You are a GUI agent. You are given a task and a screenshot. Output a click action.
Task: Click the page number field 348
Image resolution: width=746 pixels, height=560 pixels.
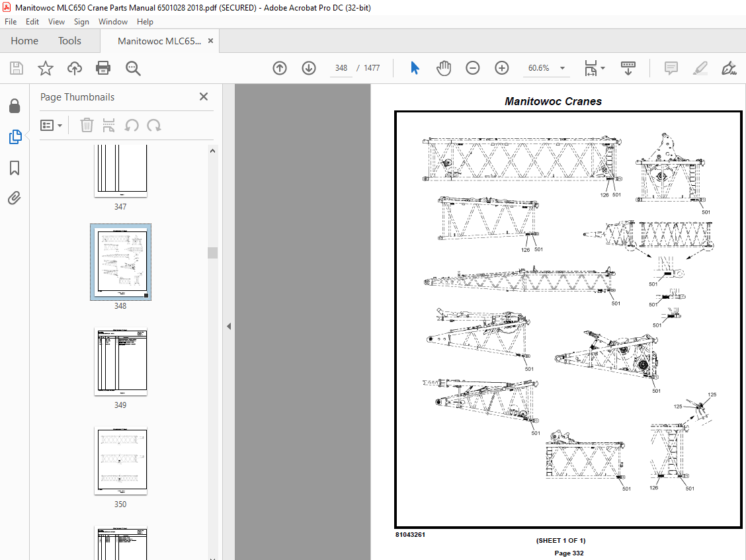pyautogui.click(x=341, y=68)
